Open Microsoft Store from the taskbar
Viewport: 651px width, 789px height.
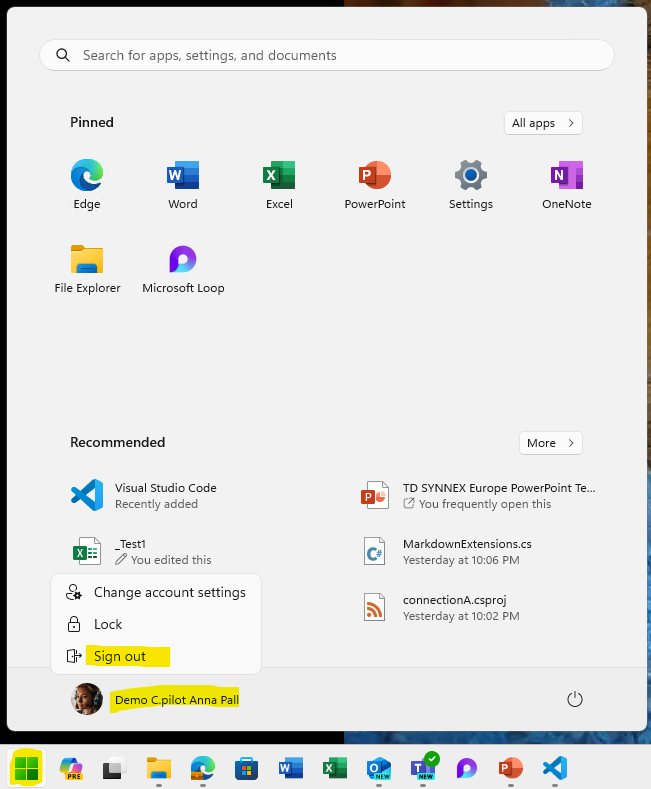coord(247,768)
